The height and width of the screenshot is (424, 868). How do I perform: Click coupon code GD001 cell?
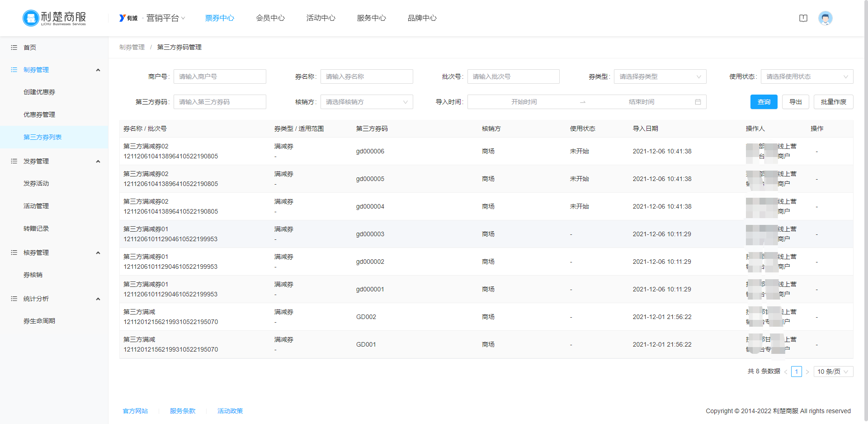click(366, 344)
